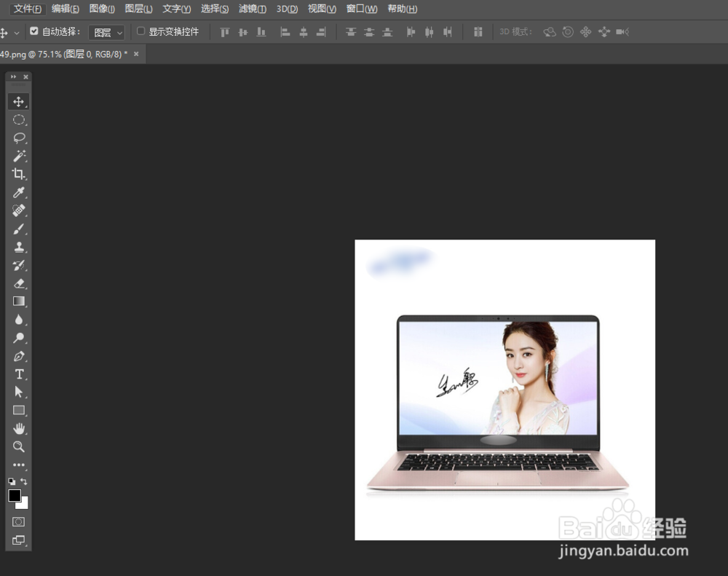Open the 文字(Y) menu
Screen dimensions: 728x576
pyautogui.click(x=177, y=9)
